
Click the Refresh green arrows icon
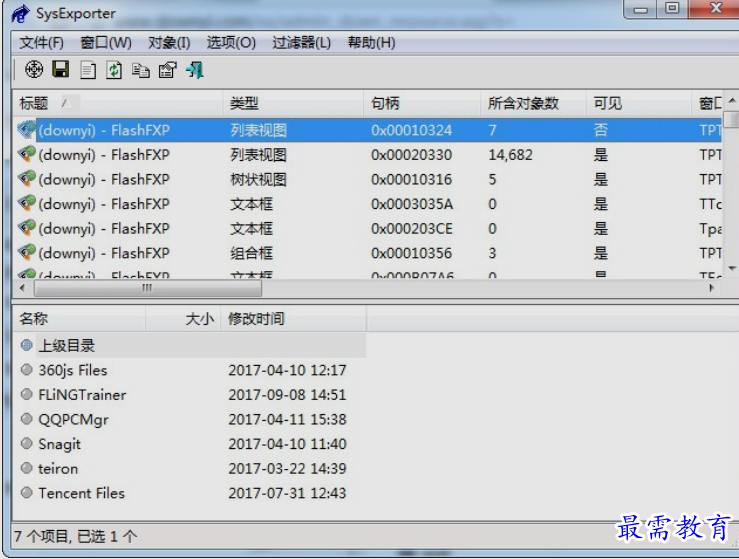click(114, 70)
